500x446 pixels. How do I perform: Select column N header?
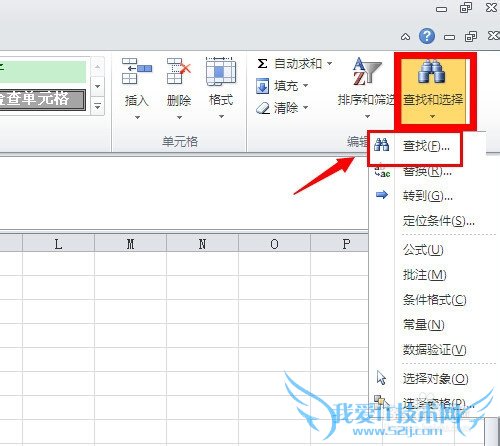(x=202, y=243)
